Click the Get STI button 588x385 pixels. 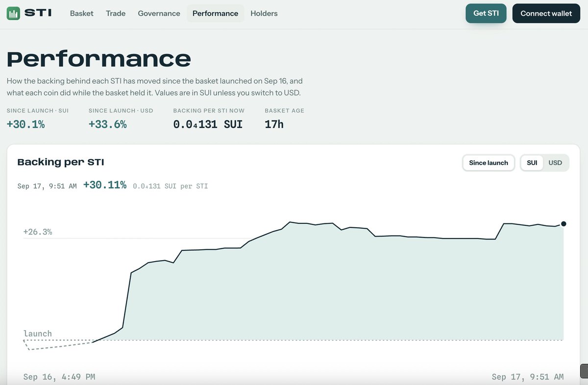486,13
